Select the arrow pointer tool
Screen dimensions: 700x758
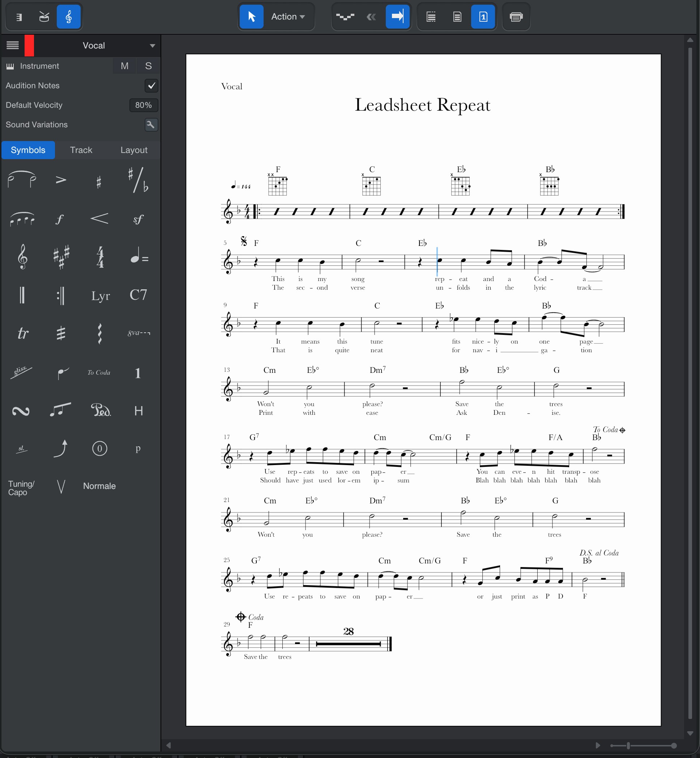coord(252,17)
